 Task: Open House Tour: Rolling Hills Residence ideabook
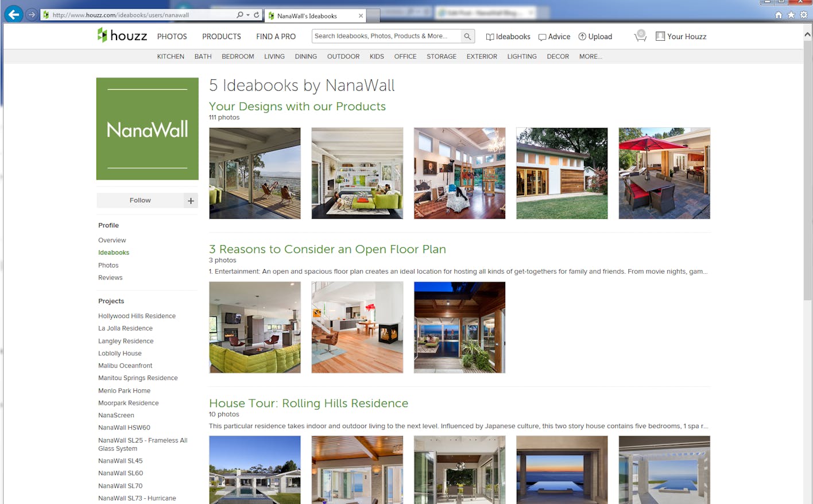(308, 403)
